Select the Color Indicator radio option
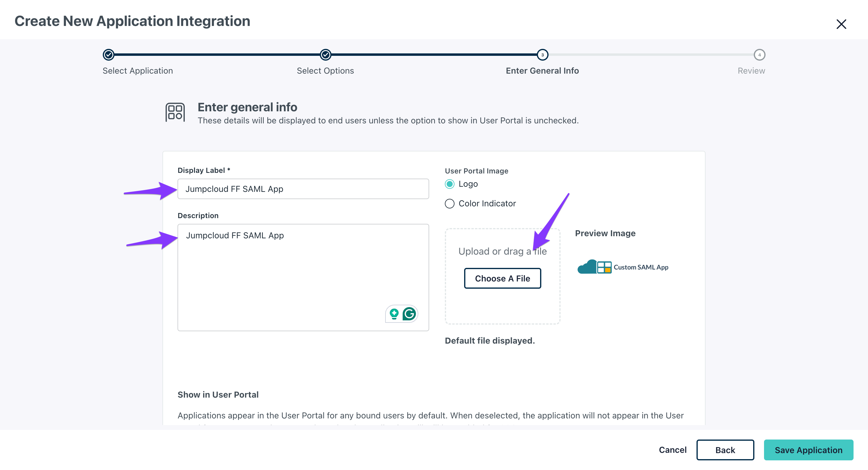The image size is (868, 470). coord(449,204)
